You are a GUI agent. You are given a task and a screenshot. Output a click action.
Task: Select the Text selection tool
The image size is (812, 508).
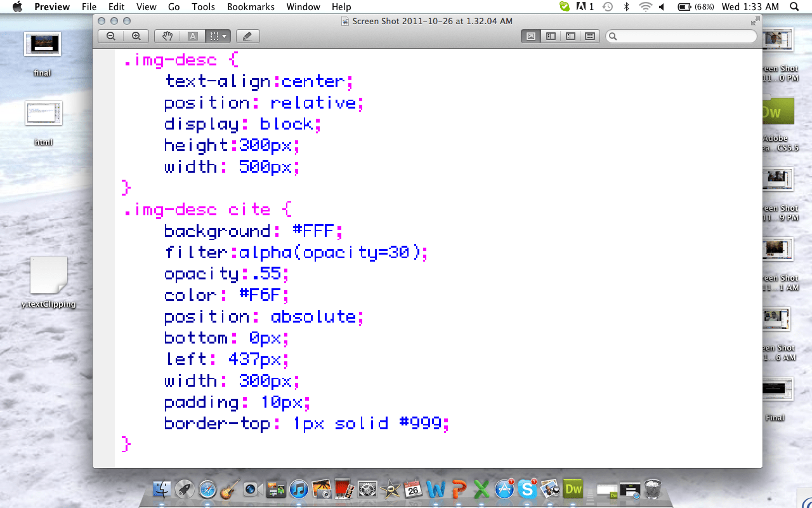pos(193,36)
